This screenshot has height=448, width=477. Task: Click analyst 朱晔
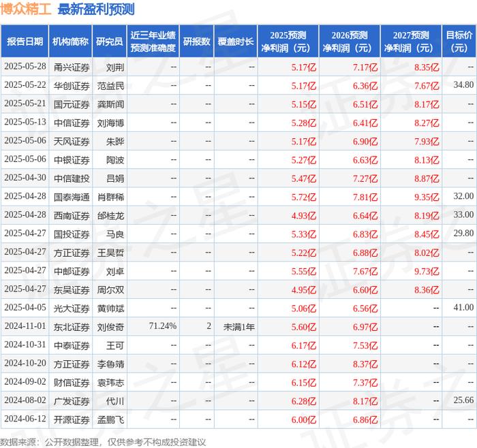click(x=115, y=141)
